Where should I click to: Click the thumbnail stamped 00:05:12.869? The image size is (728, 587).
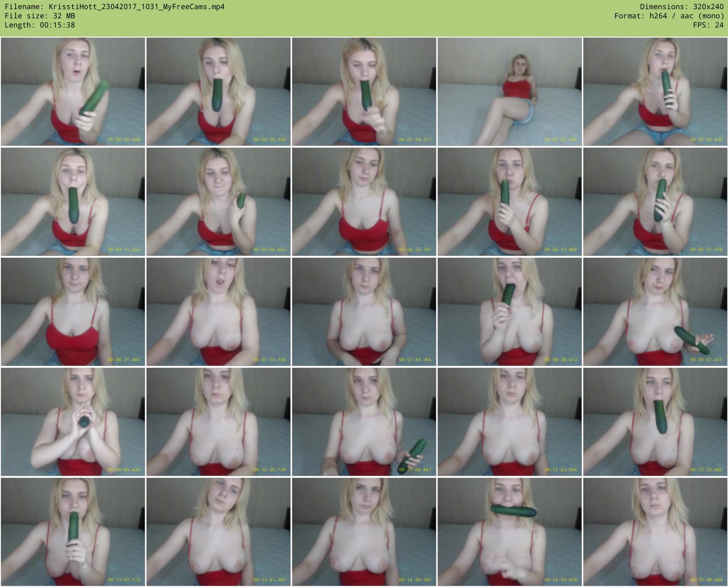[510, 202]
